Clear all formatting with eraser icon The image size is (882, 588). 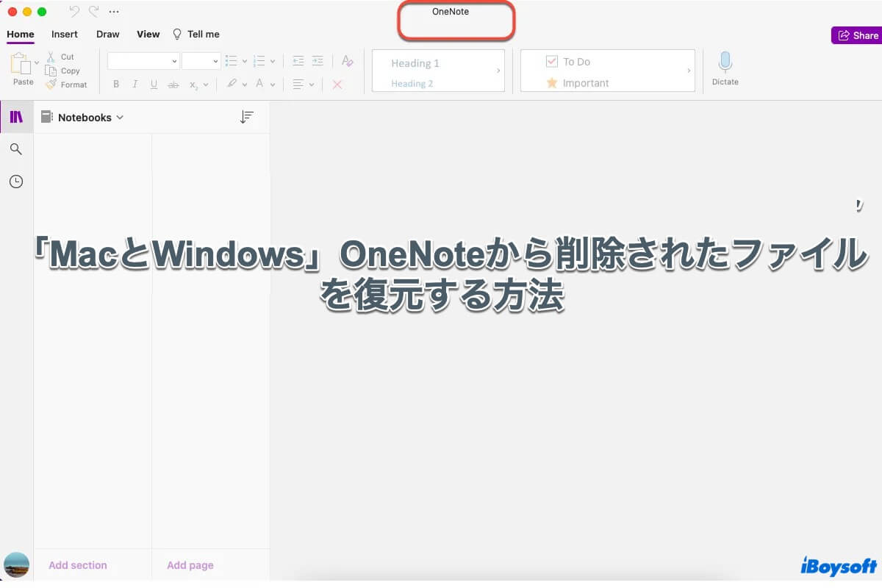(348, 61)
